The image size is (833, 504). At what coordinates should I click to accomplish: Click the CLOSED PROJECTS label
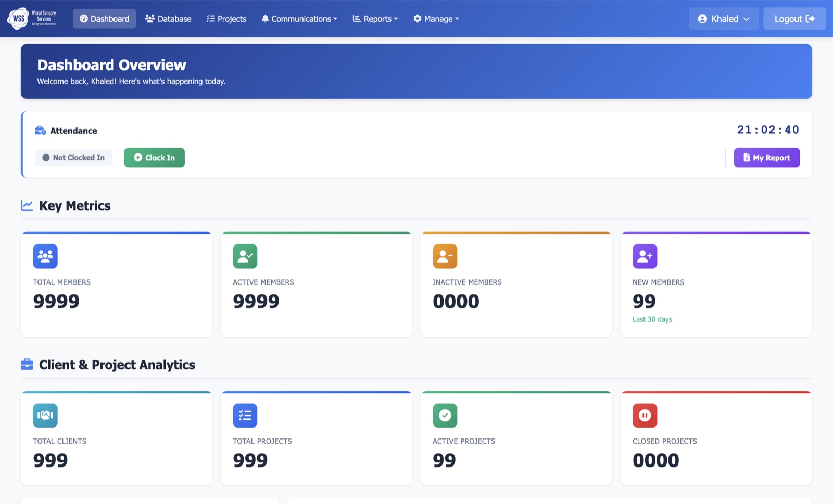pos(665,441)
